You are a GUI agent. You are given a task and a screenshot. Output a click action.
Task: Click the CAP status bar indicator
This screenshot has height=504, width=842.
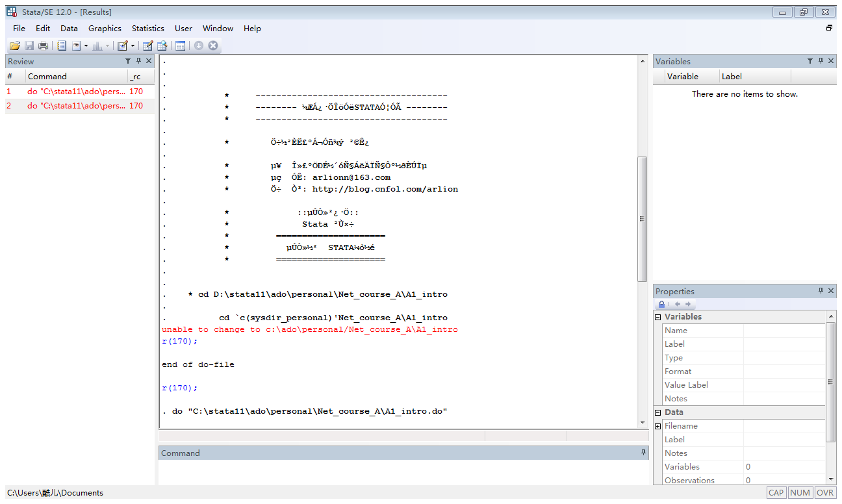[x=776, y=493]
